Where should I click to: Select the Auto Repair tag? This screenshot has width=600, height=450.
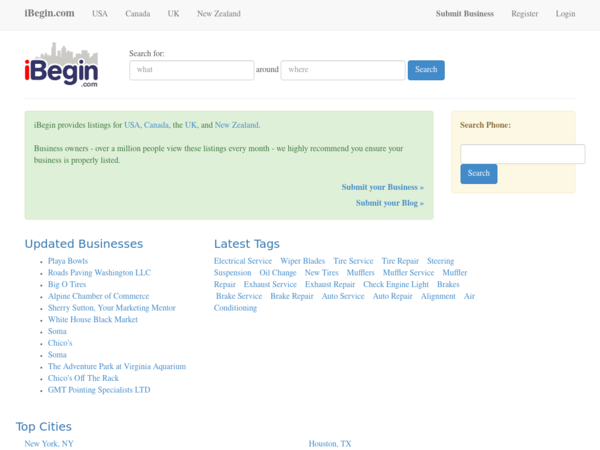393,296
